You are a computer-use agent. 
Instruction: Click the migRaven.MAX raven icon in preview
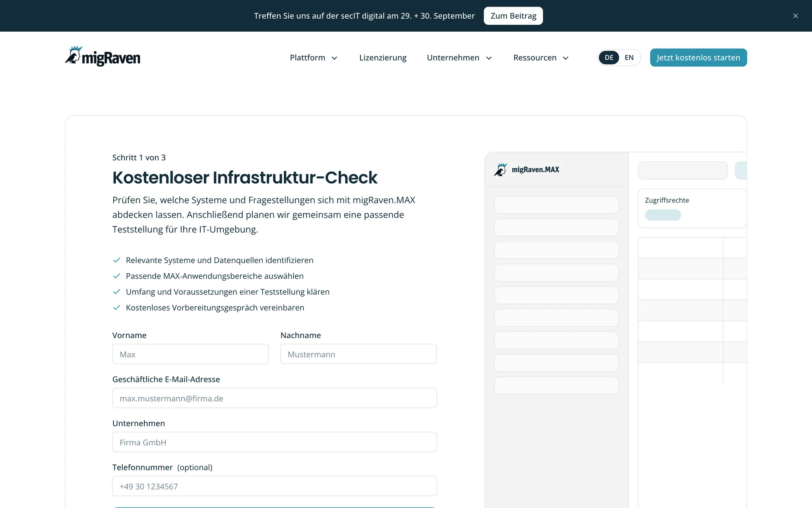coord(501,169)
